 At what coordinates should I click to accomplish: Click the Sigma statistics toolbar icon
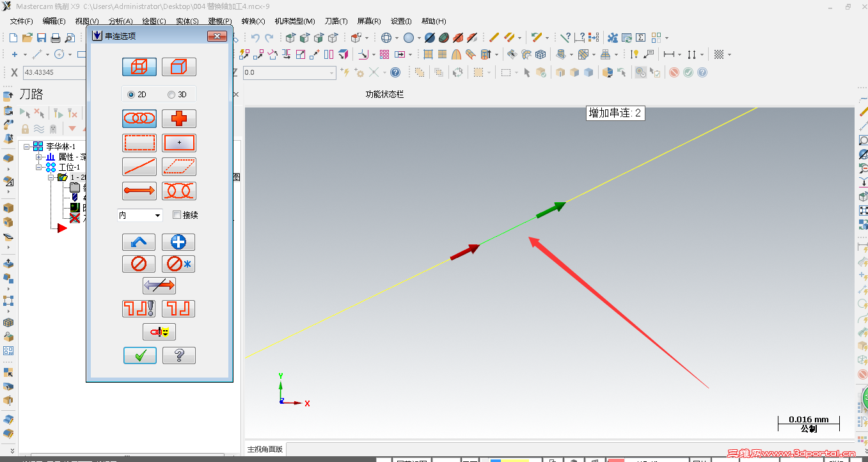coord(640,38)
